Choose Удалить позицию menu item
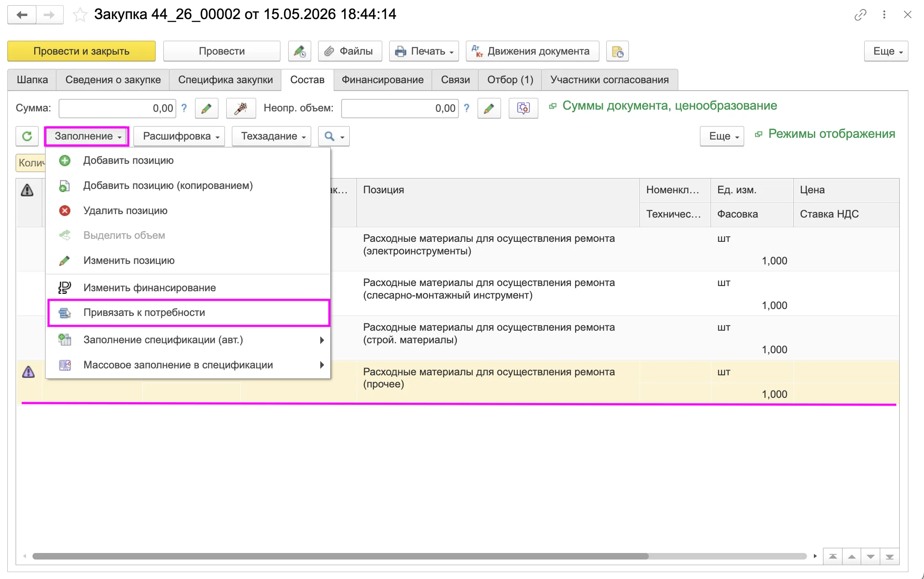The height and width of the screenshot is (579, 924). [x=188, y=211]
